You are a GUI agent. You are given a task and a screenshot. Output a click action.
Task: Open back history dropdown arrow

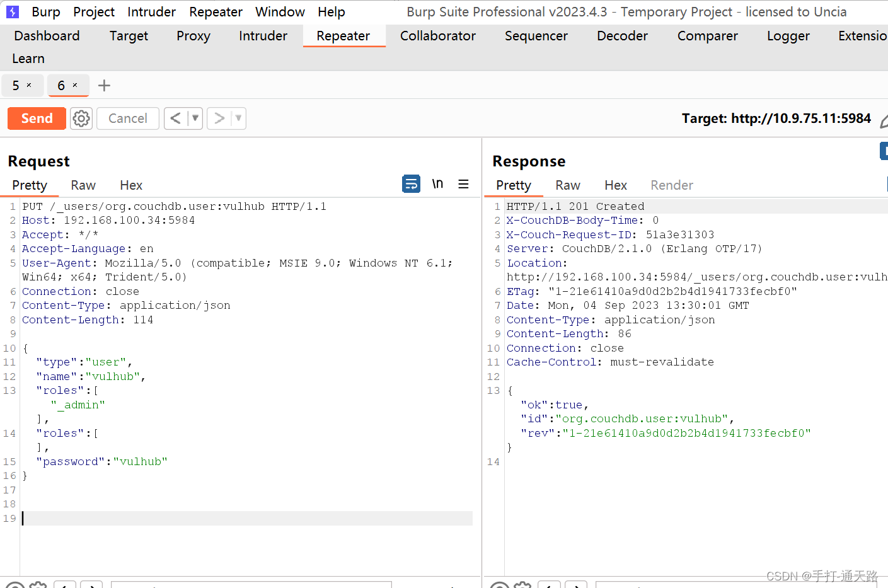(x=195, y=118)
